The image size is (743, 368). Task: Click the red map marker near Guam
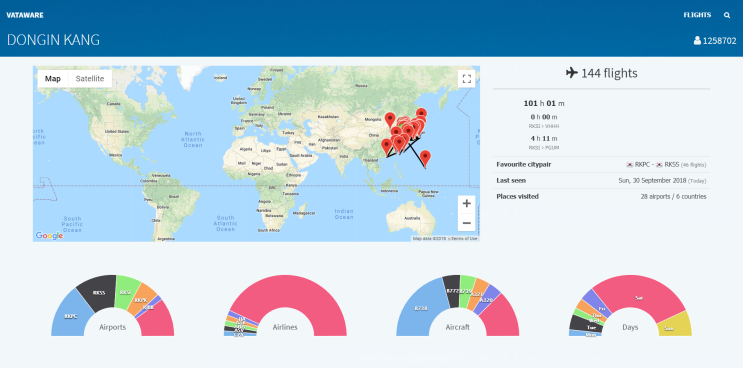point(425,158)
